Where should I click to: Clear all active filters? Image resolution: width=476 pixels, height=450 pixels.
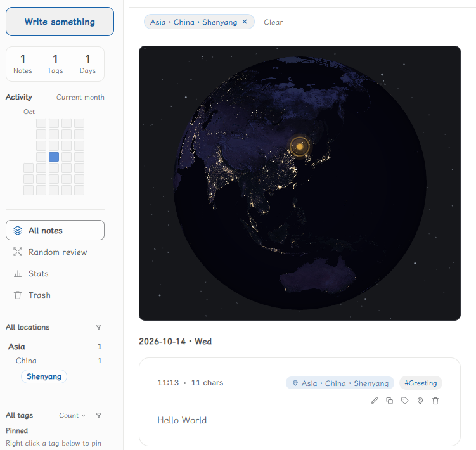pyautogui.click(x=273, y=22)
